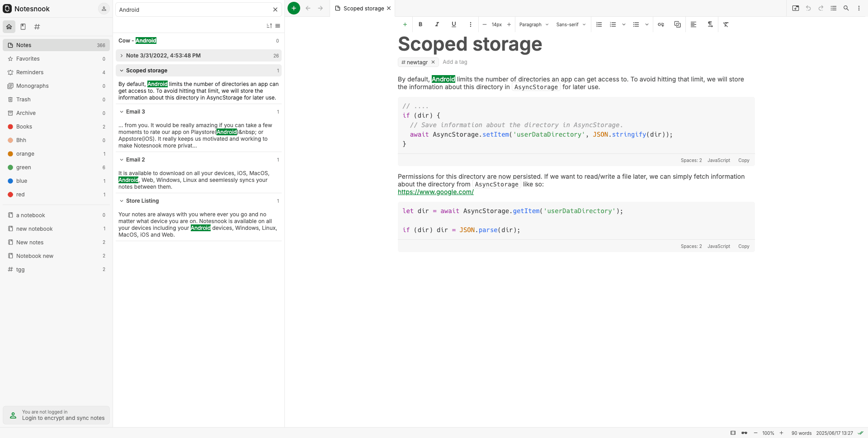Open the Tags view hash icon
This screenshot has width=868, height=438.
point(37,27)
